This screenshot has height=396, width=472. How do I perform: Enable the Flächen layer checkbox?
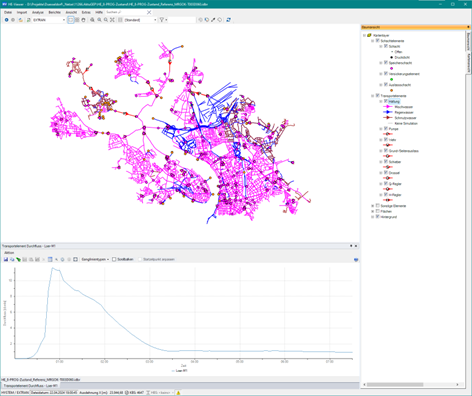[x=377, y=211]
